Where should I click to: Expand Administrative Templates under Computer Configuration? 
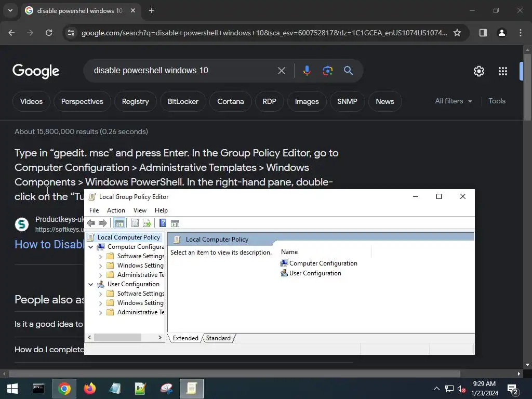tap(100, 275)
